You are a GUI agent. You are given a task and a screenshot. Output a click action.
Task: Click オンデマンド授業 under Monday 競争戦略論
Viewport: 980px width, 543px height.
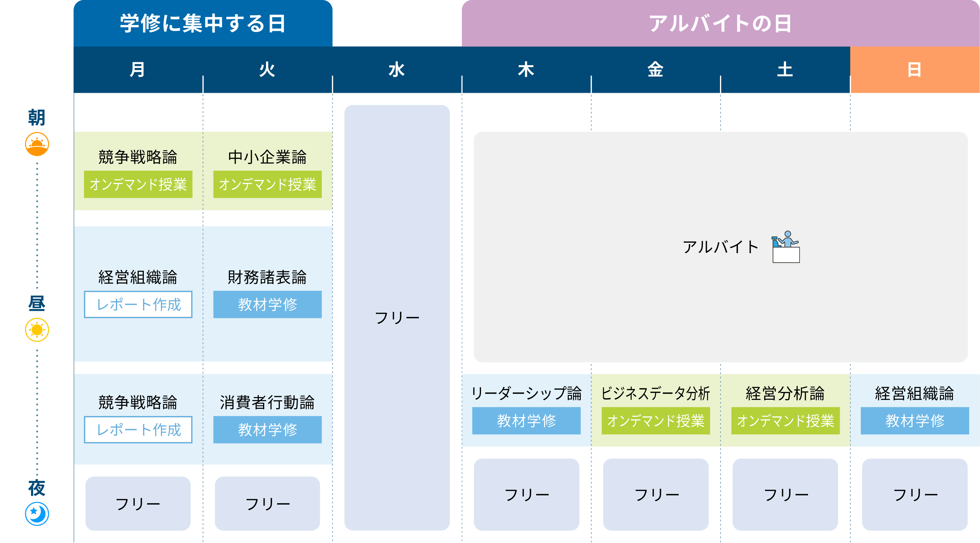point(138,184)
